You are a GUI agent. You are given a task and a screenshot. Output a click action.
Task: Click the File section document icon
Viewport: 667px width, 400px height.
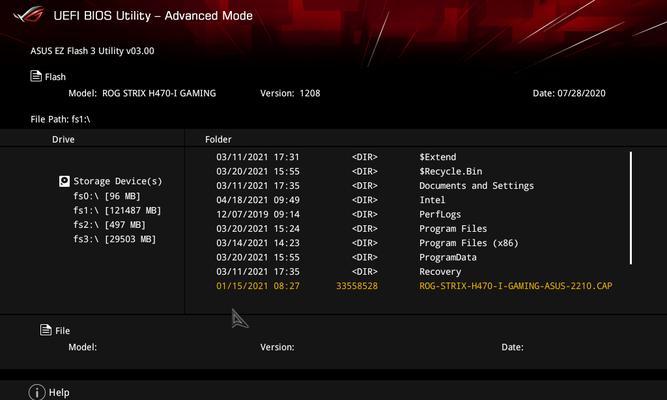click(x=46, y=329)
